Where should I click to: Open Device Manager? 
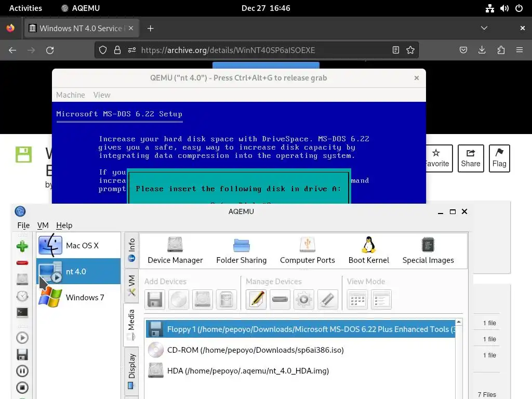[175, 251]
